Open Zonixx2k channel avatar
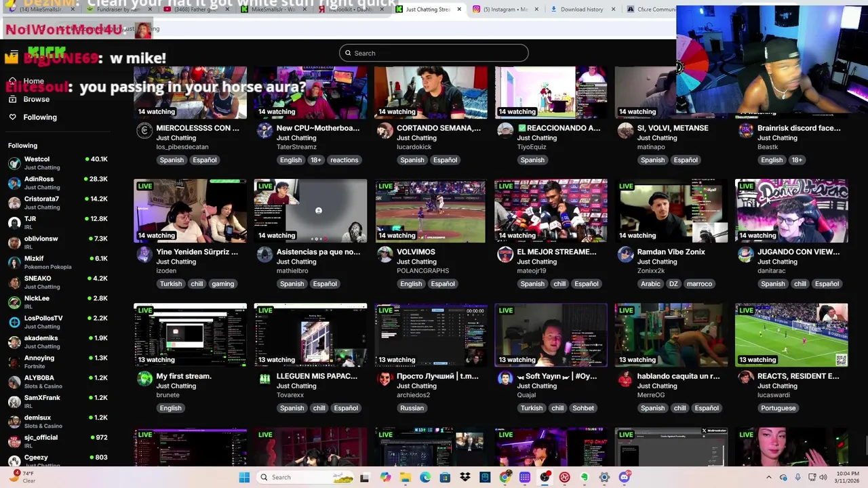 click(x=625, y=255)
